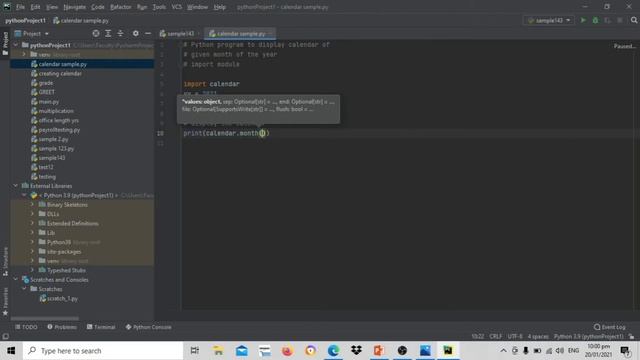The width and height of the screenshot is (640, 360).
Task: Click the UTF-8 encoding indicator
Action: [x=515, y=337]
